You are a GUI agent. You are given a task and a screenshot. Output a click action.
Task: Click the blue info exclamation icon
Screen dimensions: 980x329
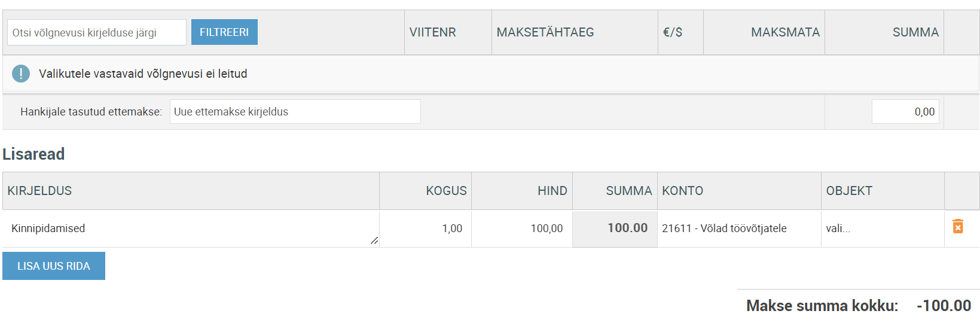tap(21, 74)
